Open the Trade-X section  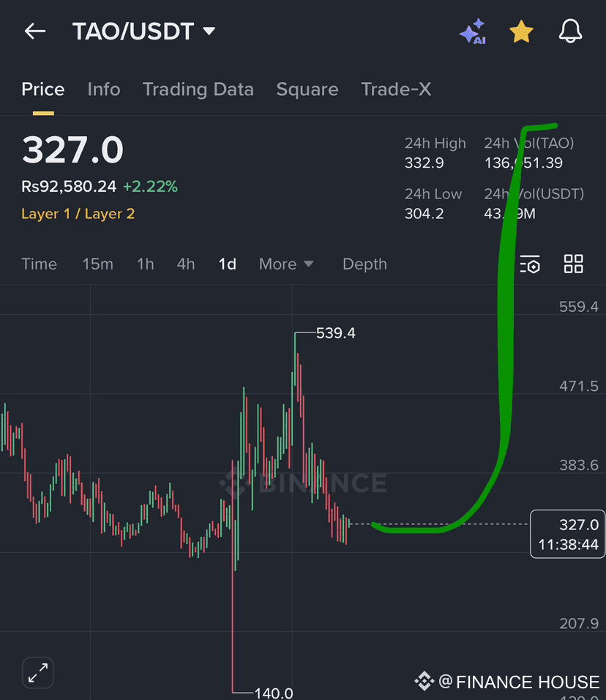[396, 89]
